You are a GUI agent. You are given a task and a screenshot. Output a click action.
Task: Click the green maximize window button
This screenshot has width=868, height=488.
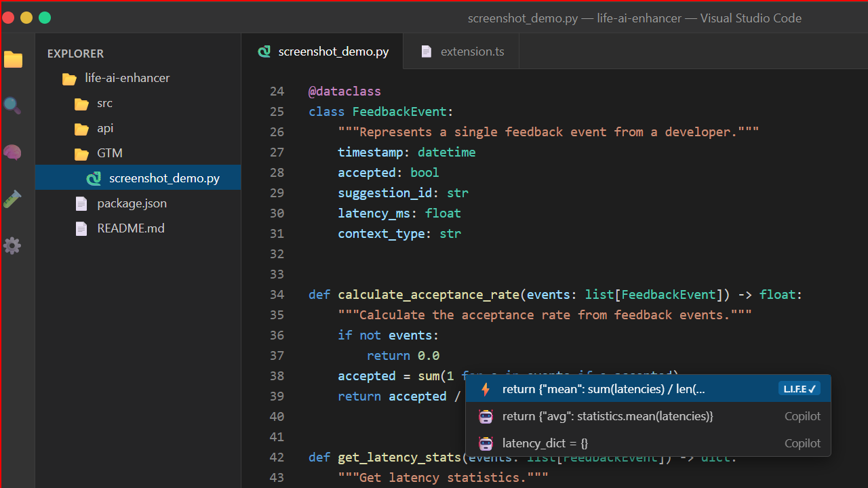pyautogui.click(x=45, y=18)
